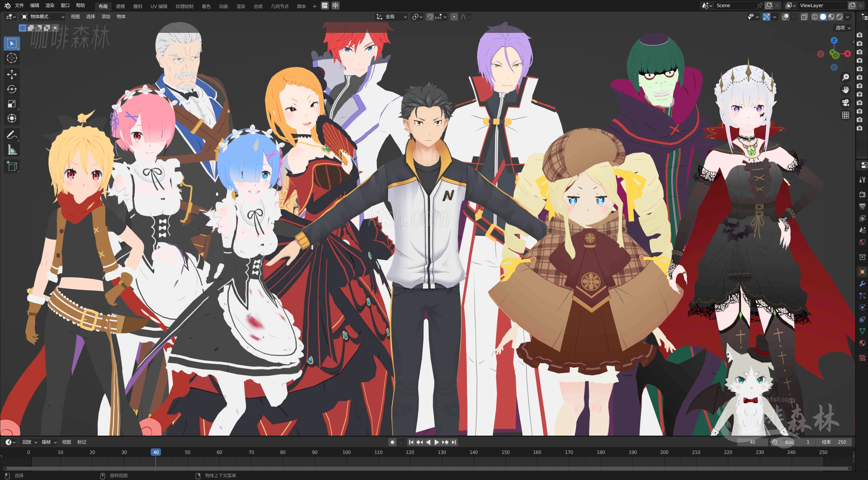This screenshot has width=868, height=480.
Task: Select the Add Cube tool
Action: [x=12, y=166]
